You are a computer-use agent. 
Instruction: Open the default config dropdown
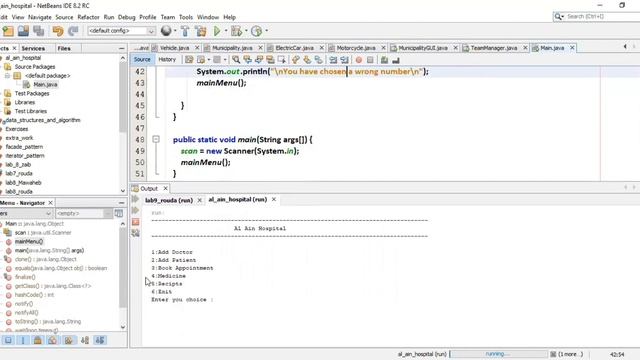pyautogui.click(x=151, y=31)
